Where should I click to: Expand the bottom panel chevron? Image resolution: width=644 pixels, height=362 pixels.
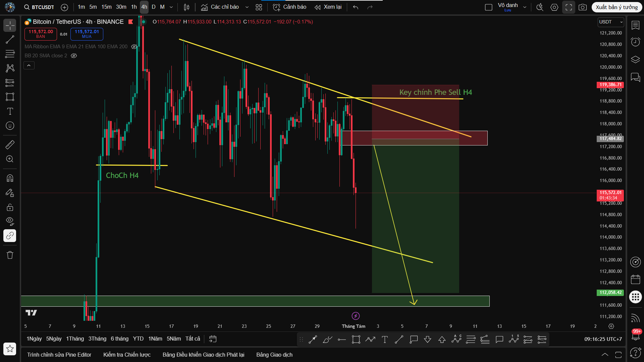(x=605, y=355)
